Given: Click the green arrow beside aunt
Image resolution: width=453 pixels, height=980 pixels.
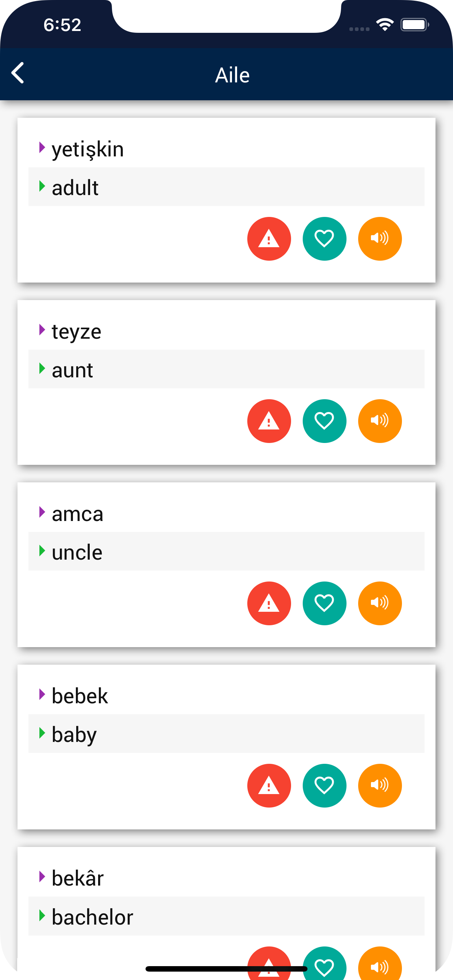Looking at the screenshot, I should 42,368.
